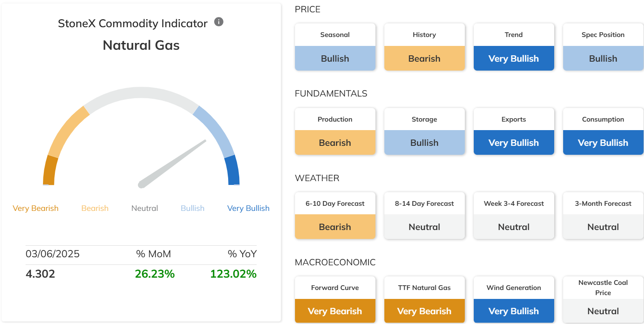Click the Very Bearish gauge legend label
644x324 pixels.
pos(36,208)
